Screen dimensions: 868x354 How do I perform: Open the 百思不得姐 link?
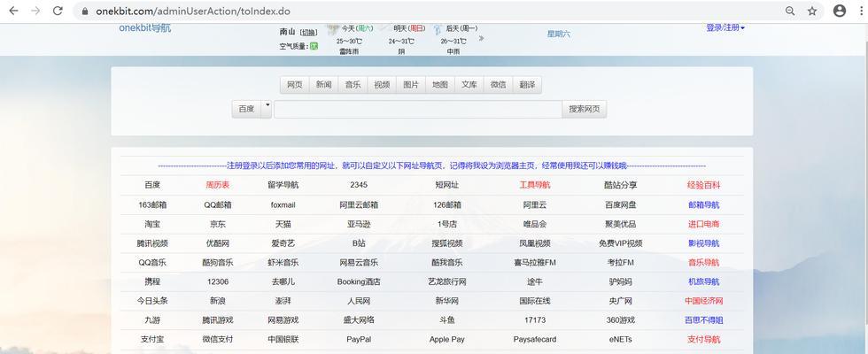pos(703,320)
